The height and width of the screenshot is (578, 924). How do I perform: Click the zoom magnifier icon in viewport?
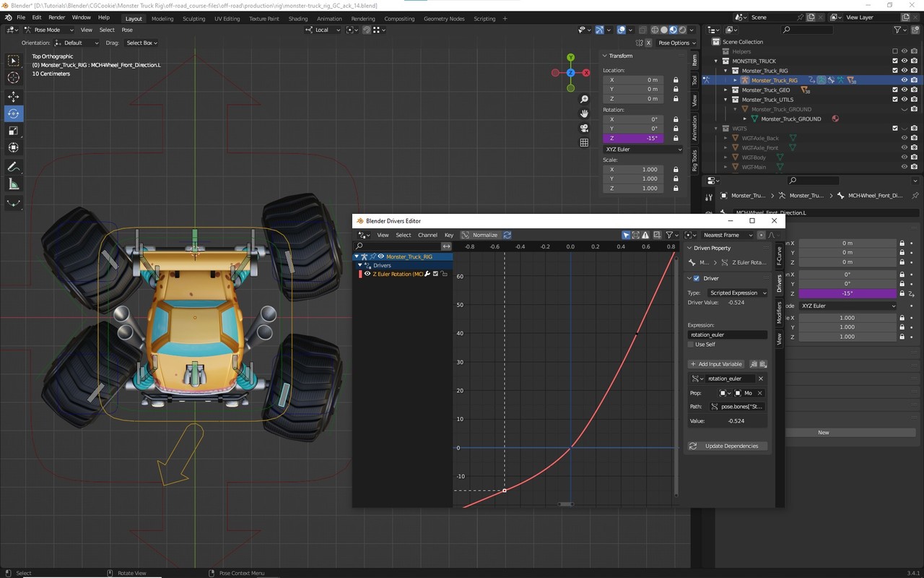click(584, 99)
